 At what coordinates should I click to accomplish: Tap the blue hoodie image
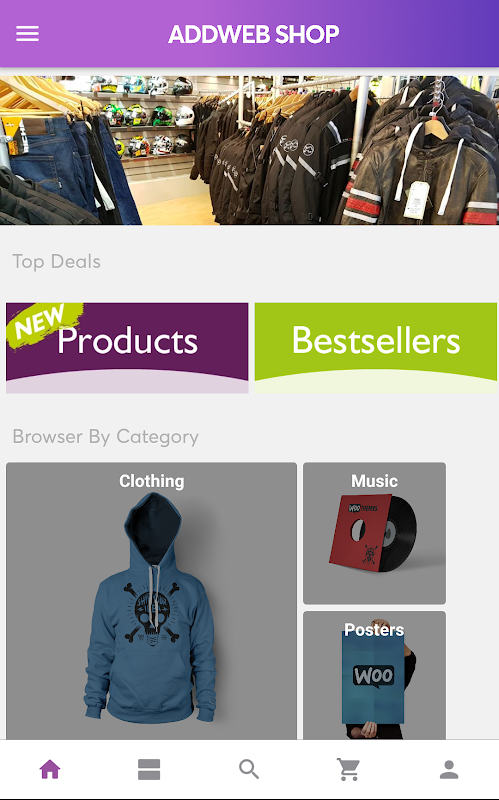[151, 608]
